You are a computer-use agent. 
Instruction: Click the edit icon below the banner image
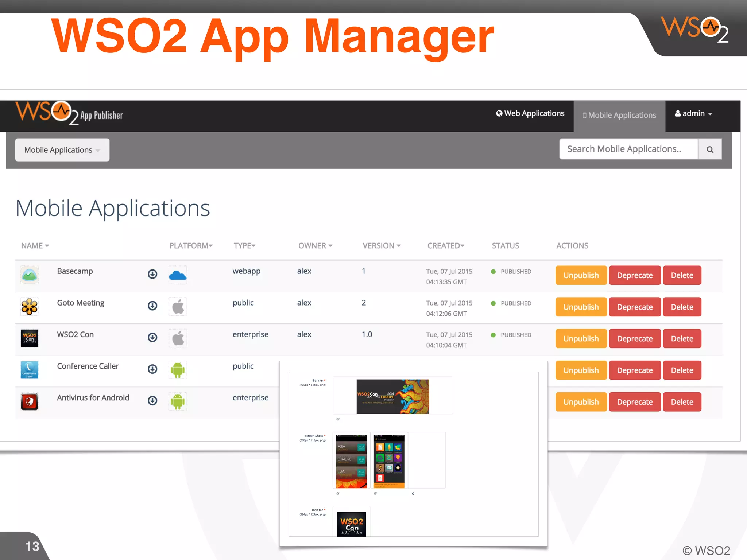coord(338,419)
